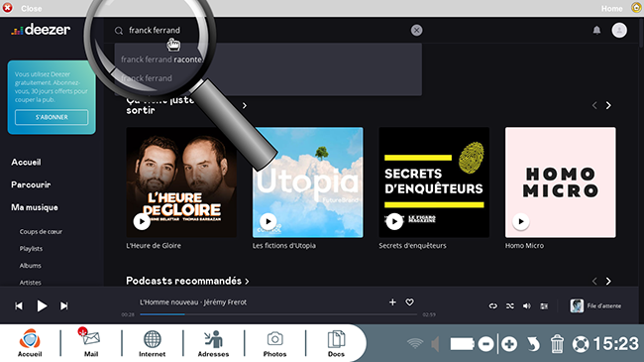644x362 pixels.
Task: Add L'Homme nouveau to favorites with the heart
Action: pyautogui.click(x=409, y=302)
